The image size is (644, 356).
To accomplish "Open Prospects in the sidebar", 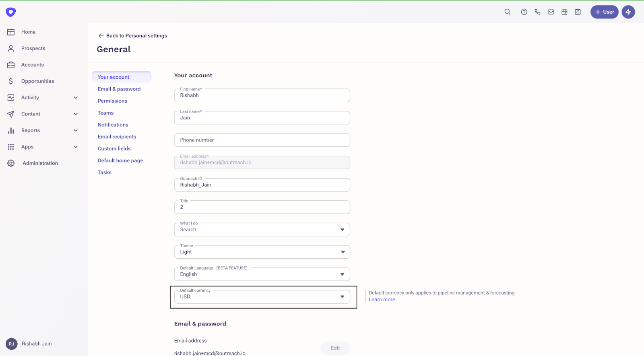I will click(x=33, y=48).
